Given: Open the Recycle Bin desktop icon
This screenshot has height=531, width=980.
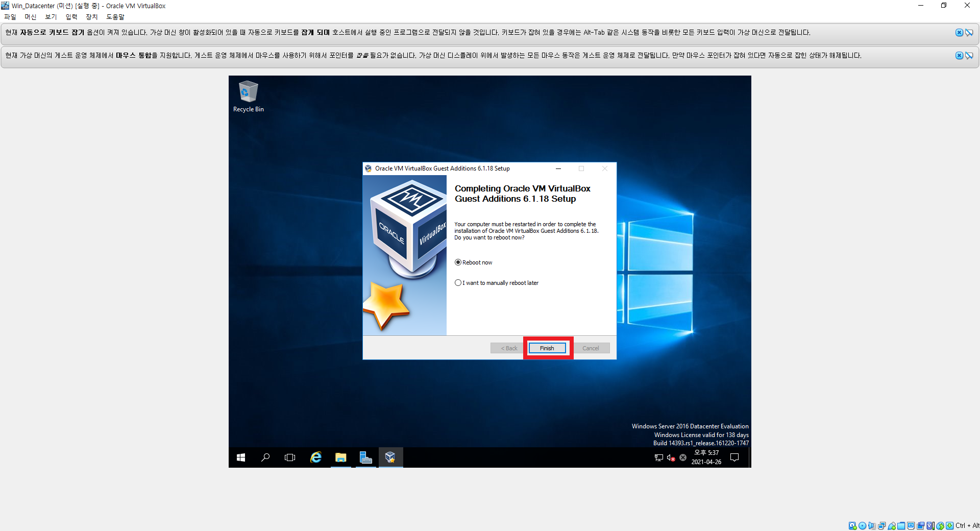Looking at the screenshot, I should (249, 96).
